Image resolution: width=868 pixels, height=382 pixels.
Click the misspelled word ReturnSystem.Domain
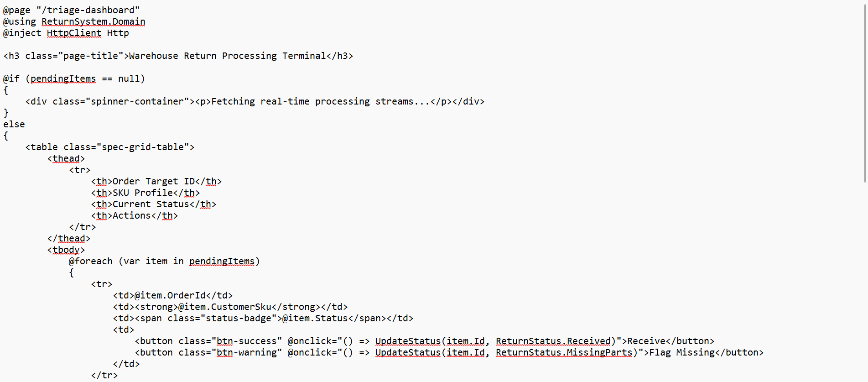click(x=94, y=21)
